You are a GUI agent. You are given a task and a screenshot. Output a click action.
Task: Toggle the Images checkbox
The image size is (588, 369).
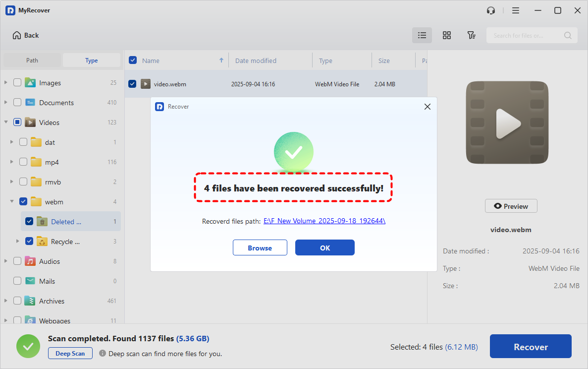coord(17,83)
